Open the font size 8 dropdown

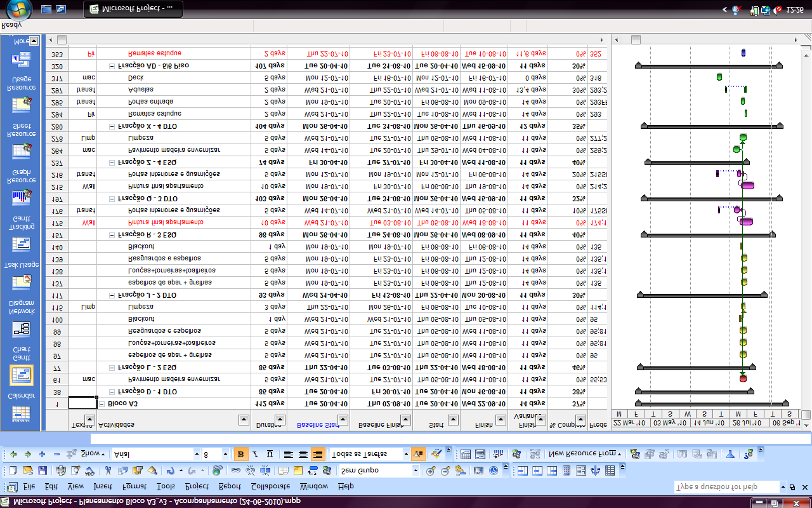pyautogui.click(x=225, y=454)
